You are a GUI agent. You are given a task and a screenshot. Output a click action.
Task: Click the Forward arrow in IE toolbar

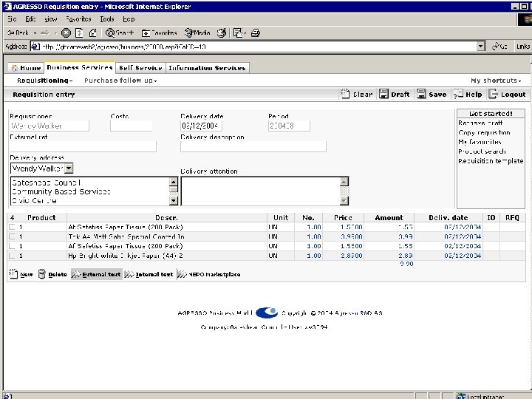click(45, 33)
